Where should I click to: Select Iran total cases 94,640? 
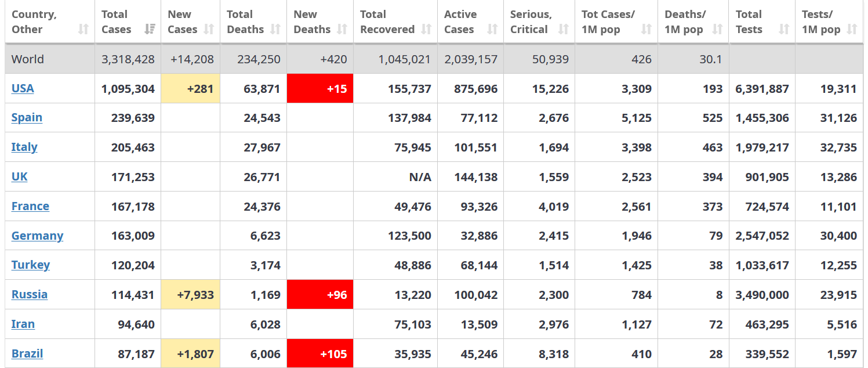(x=136, y=324)
